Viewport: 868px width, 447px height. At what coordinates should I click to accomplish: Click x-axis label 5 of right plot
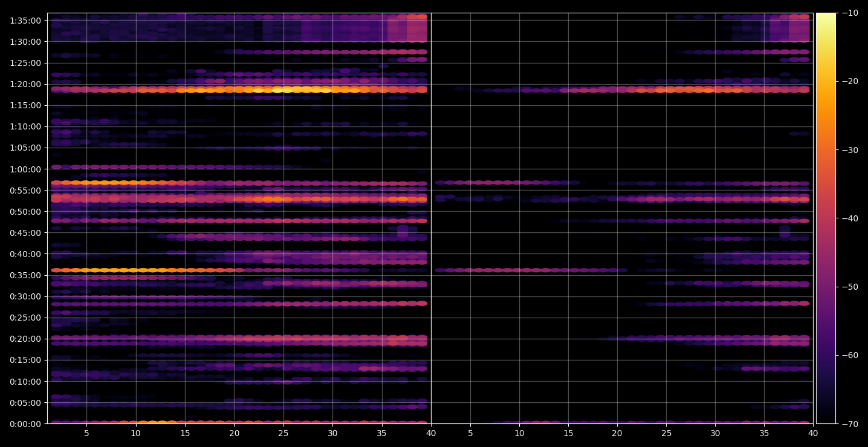(470, 434)
